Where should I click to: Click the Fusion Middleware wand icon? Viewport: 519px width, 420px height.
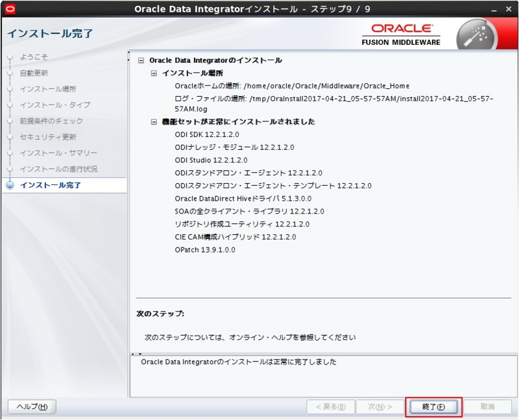pyautogui.click(x=477, y=36)
